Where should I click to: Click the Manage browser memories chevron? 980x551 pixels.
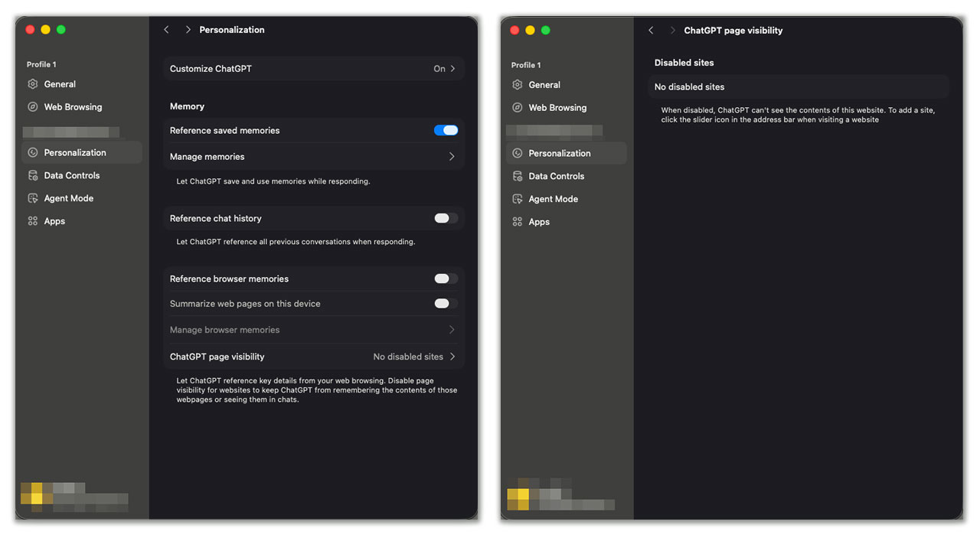[452, 330]
